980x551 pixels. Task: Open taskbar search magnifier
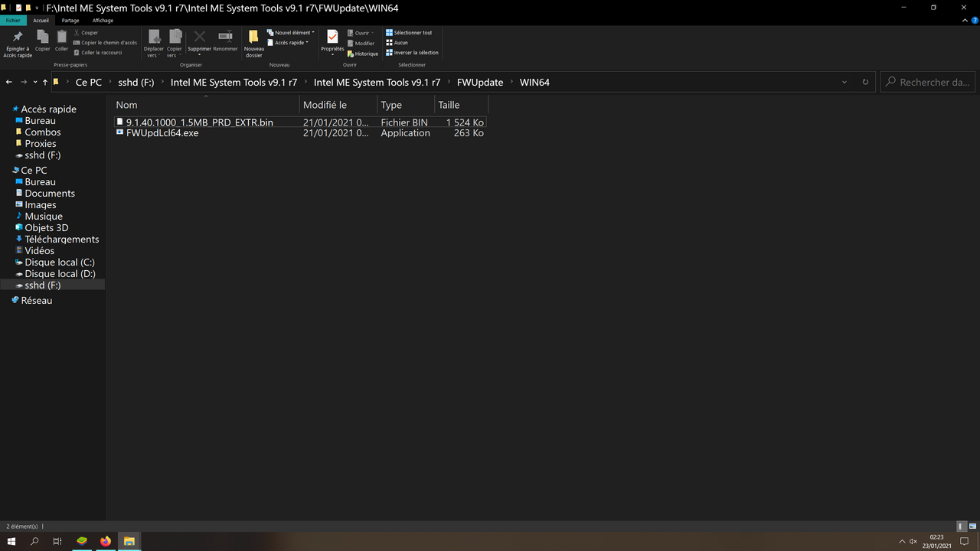(x=34, y=541)
